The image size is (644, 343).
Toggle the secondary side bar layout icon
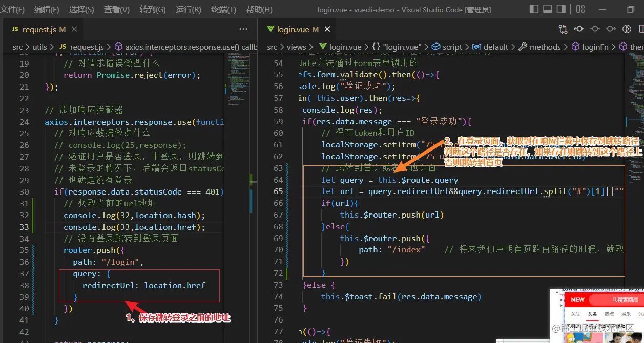(561, 9)
